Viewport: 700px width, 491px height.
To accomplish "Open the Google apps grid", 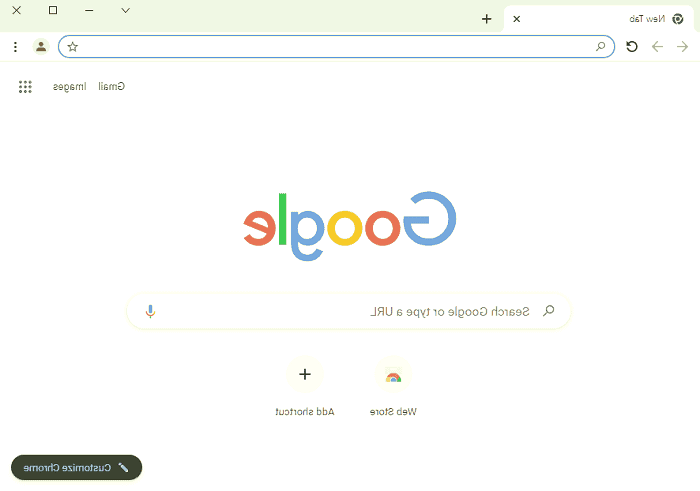I will (25, 87).
